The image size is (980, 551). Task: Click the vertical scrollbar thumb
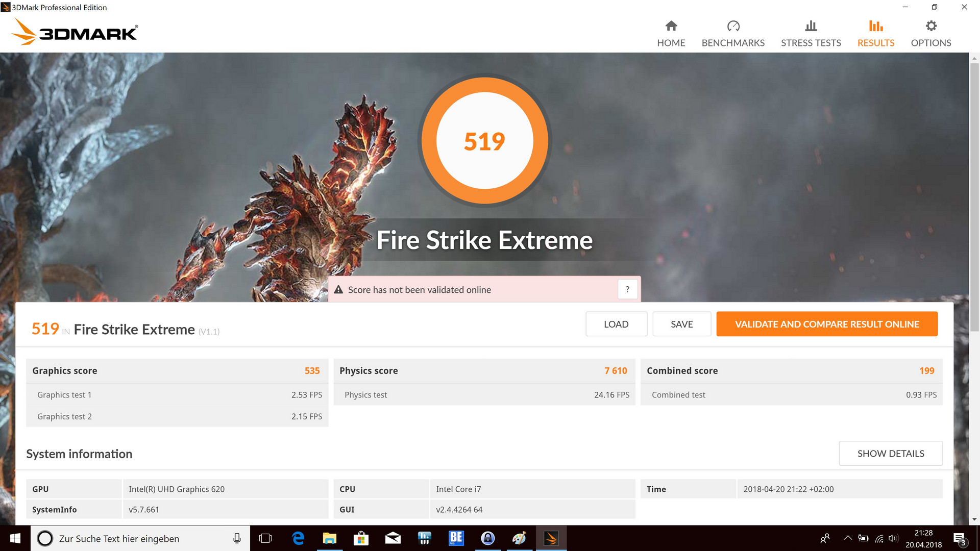[974, 197]
